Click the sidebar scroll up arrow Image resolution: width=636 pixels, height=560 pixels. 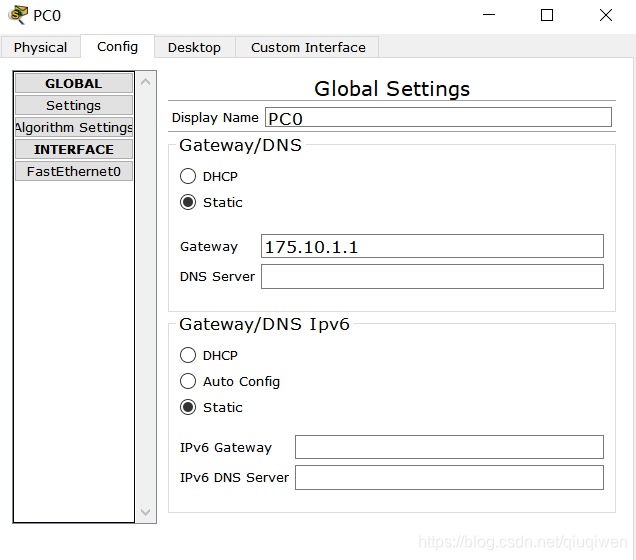pos(146,82)
